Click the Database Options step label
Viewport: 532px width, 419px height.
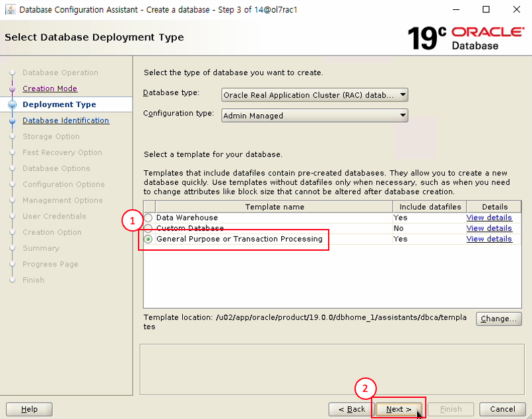tap(56, 168)
